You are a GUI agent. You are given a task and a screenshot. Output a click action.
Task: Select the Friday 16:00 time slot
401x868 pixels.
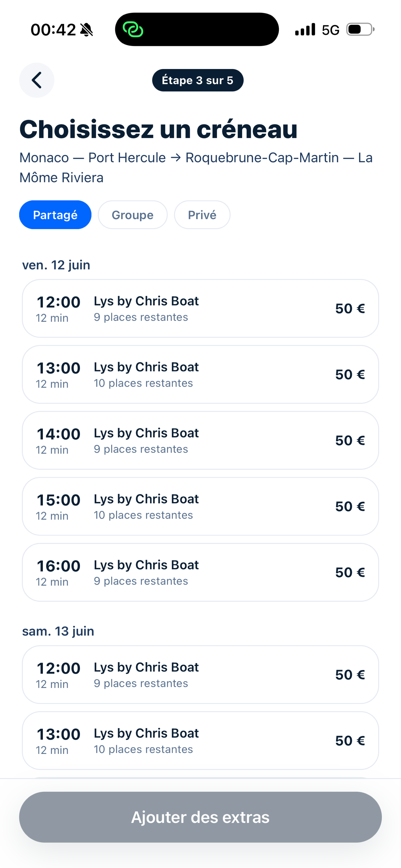200,572
